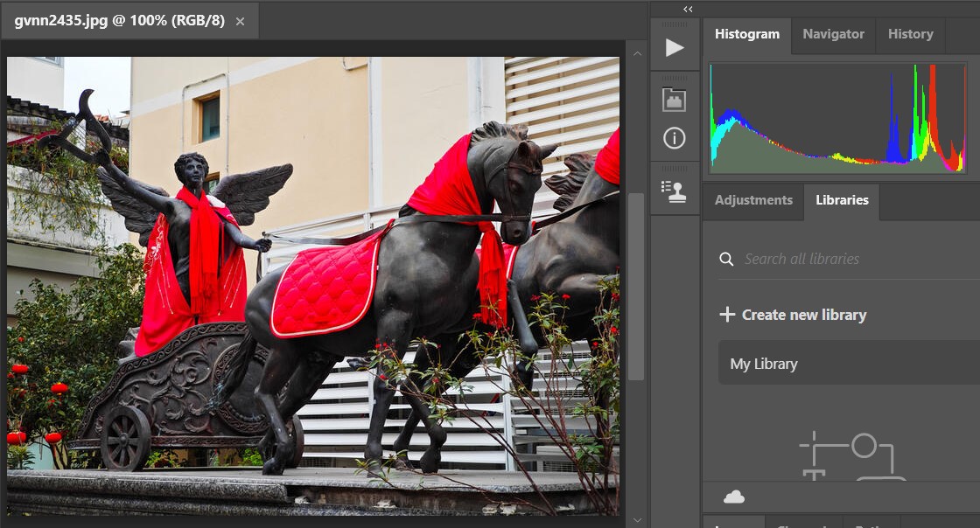This screenshot has width=980, height=528.
Task: Open the Clone Source panel icon
Action: 674,191
